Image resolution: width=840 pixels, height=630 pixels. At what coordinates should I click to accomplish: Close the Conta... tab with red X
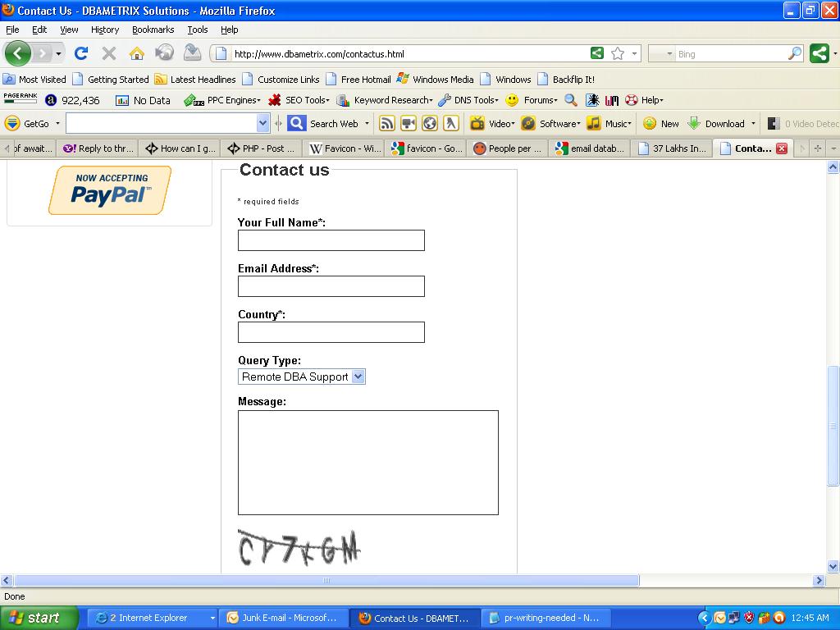[x=782, y=148]
